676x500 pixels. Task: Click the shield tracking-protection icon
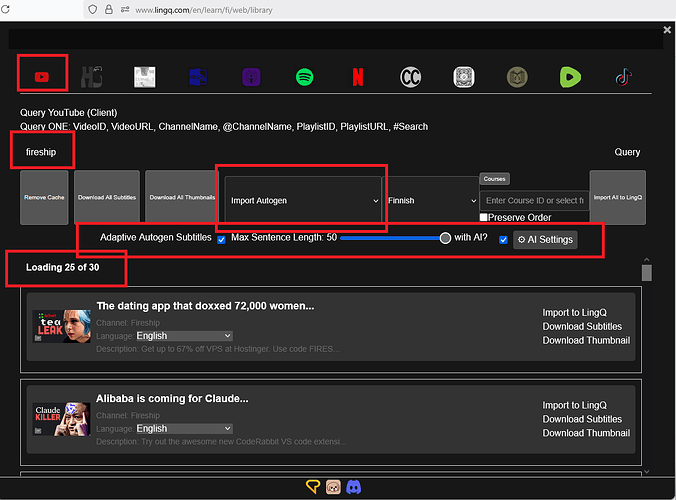click(x=92, y=9)
